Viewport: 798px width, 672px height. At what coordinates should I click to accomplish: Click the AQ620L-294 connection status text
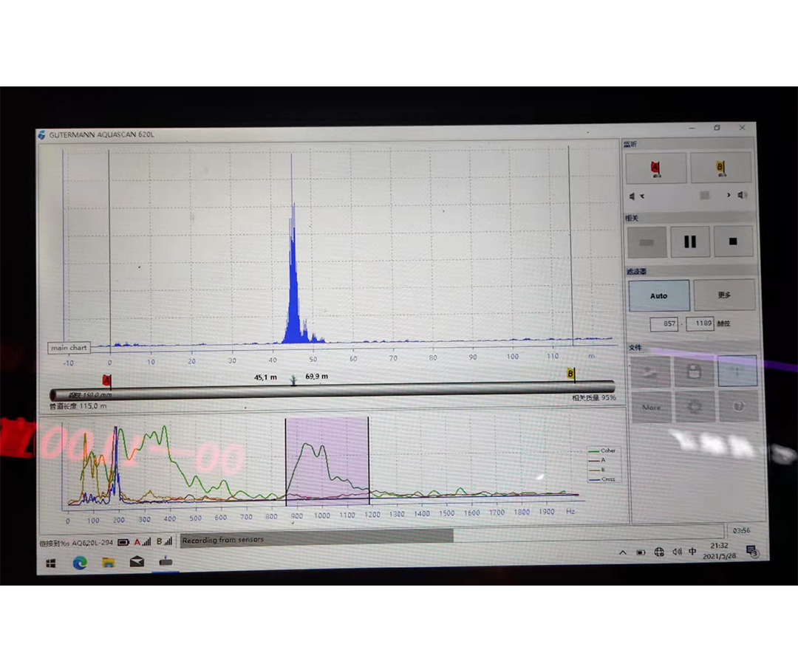[x=76, y=543]
